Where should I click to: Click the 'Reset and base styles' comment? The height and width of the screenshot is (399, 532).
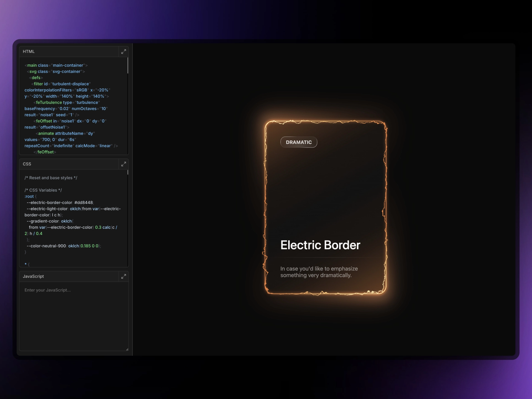tap(51, 178)
